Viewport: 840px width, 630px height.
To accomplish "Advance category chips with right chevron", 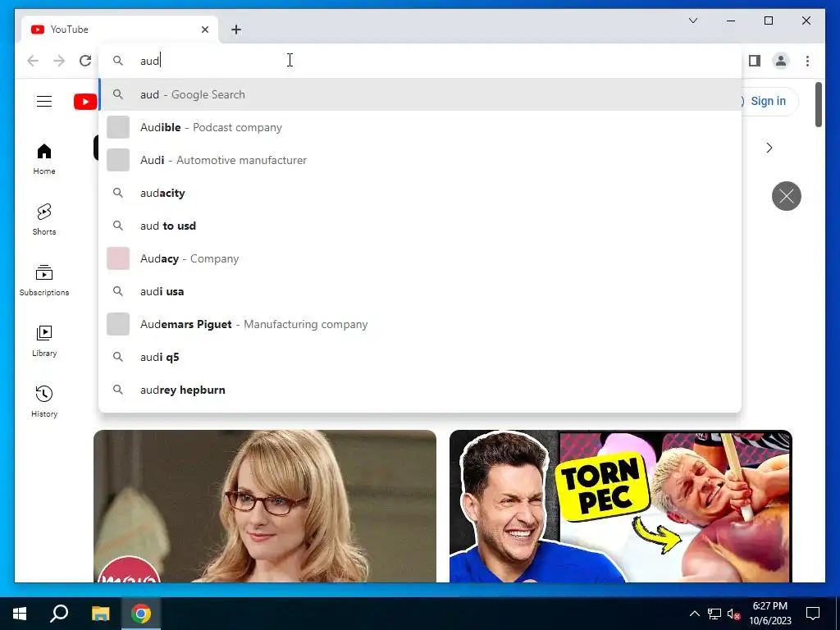I will pyautogui.click(x=769, y=148).
